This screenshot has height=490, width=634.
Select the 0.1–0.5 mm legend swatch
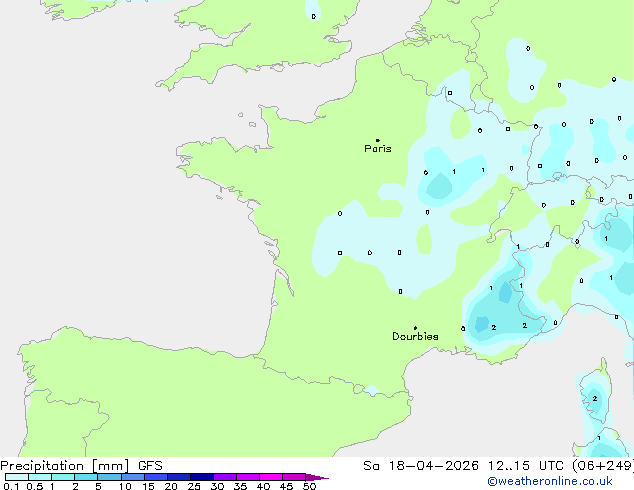click(x=17, y=477)
